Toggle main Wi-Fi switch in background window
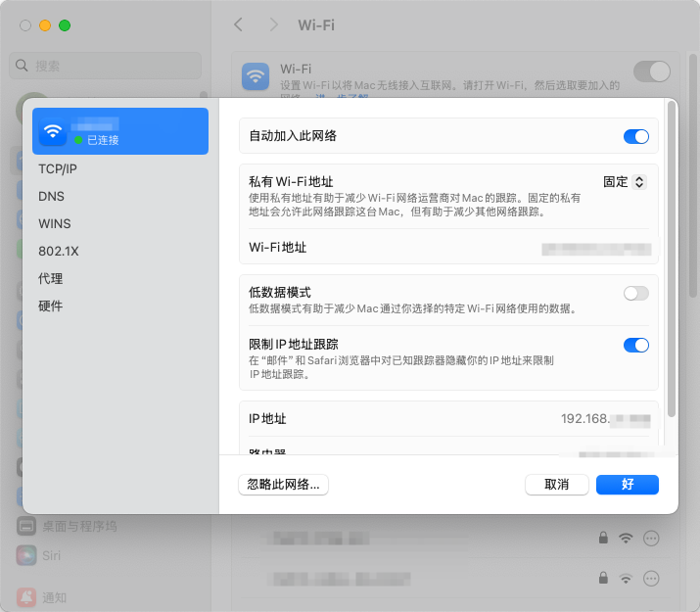Viewport: 700px width, 612px height. tap(651, 71)
